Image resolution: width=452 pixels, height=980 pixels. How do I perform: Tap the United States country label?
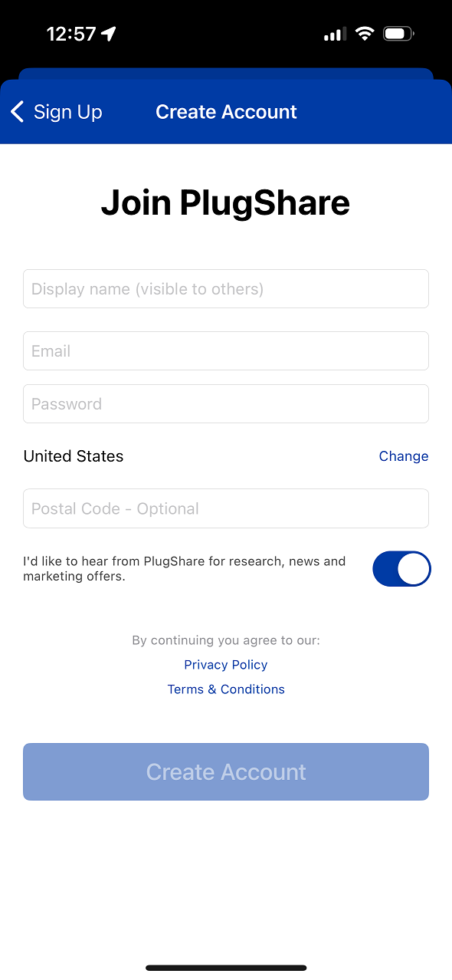(x=74, y=456)
